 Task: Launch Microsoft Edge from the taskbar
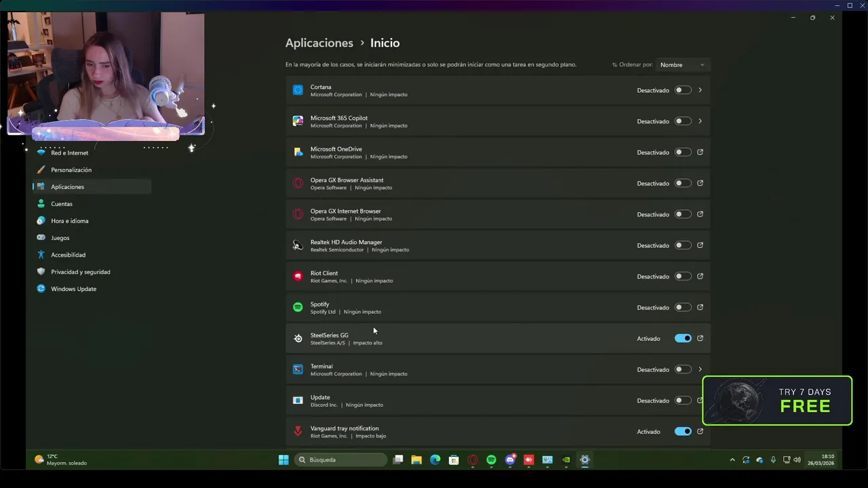[x=435, y=460]
